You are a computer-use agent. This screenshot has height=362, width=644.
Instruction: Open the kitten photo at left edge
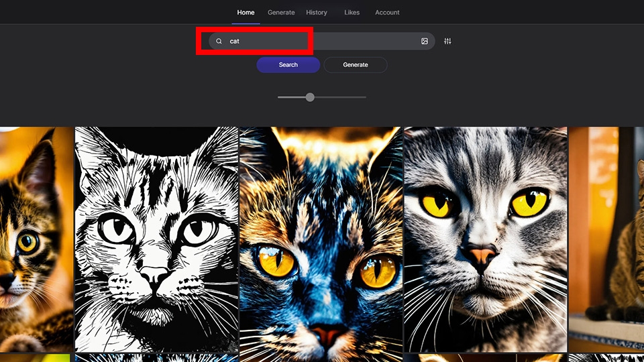tap(36, 239)
